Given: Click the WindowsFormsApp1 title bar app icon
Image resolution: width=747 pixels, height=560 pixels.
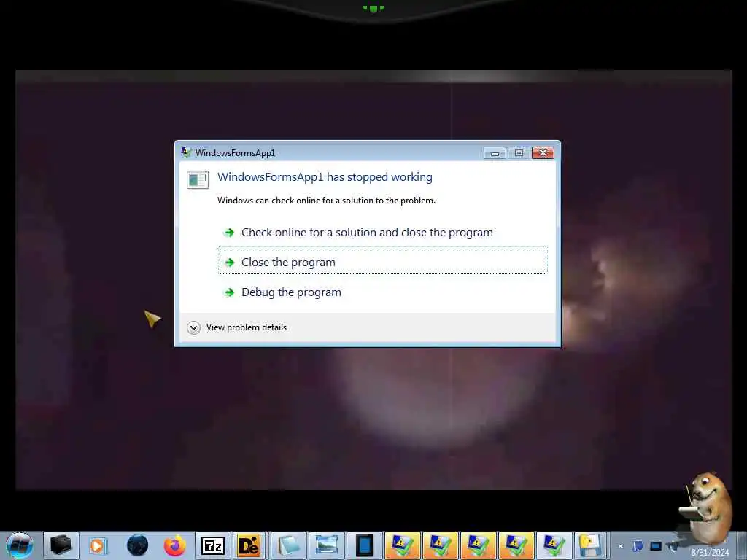Looking at the screenshot, I should click(x=186, y=152).
